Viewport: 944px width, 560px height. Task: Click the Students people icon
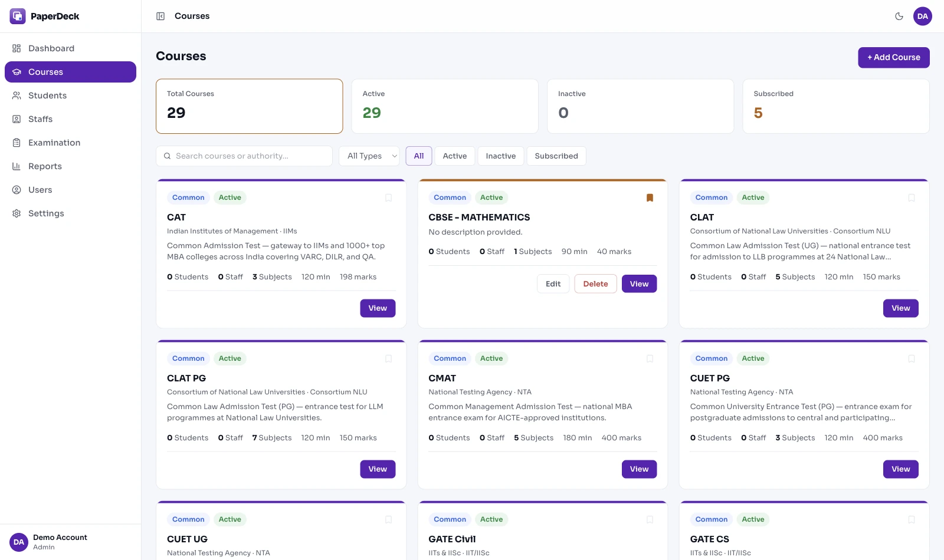pos(17,95)
